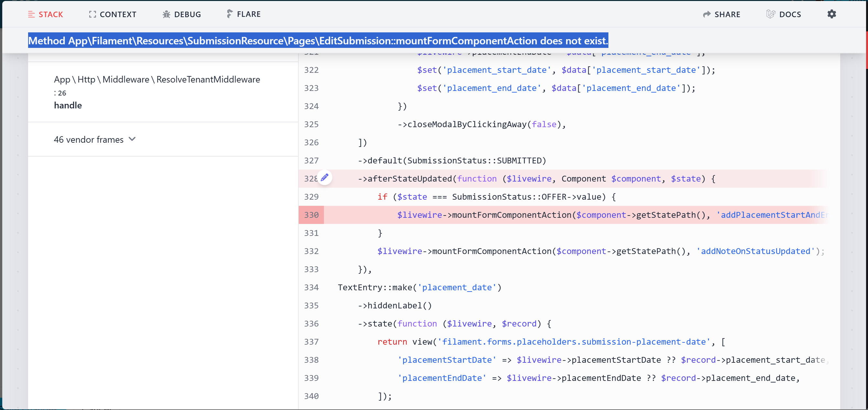Open settings with the gear icon

831,14
